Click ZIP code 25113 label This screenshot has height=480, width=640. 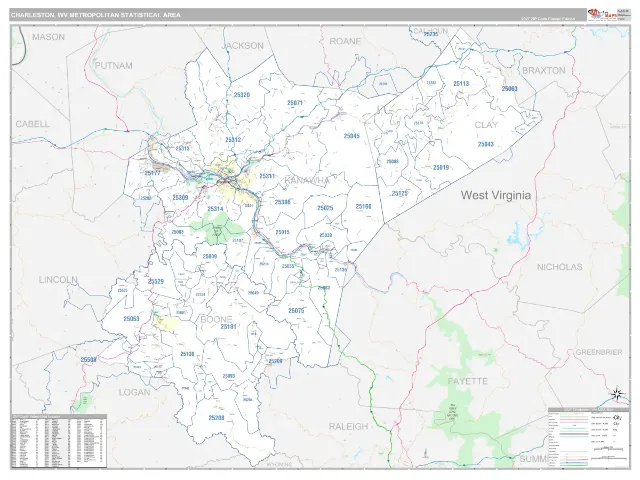[x=461, y=84]
